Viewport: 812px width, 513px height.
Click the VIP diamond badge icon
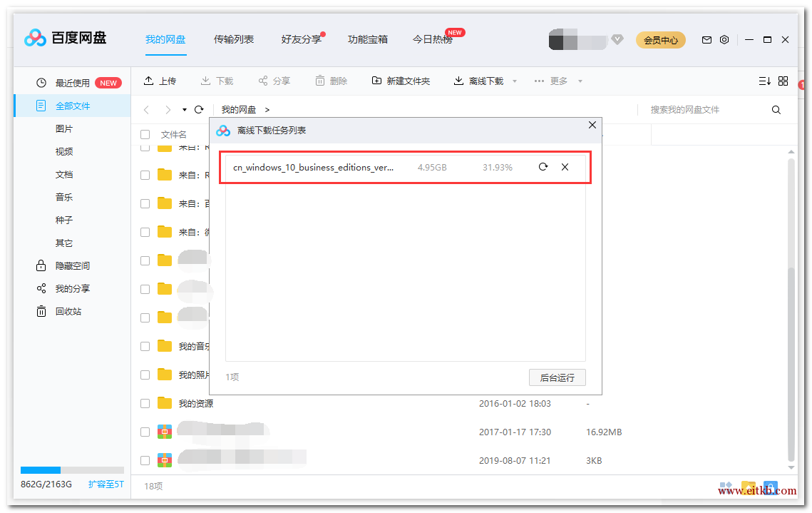pyautogui.click(x=617, y=39)
